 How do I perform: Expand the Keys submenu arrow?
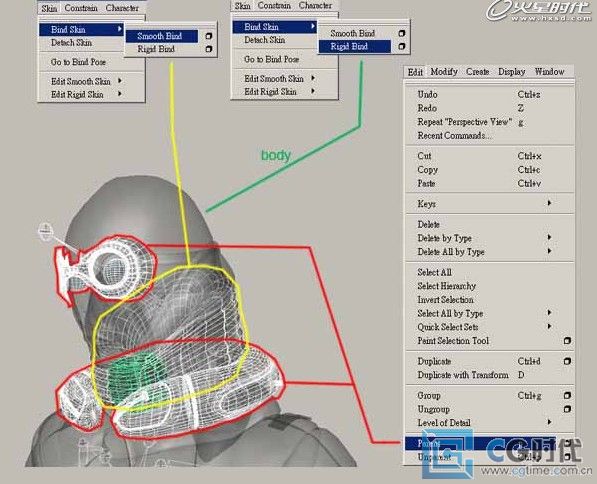(x=549, y=203)
